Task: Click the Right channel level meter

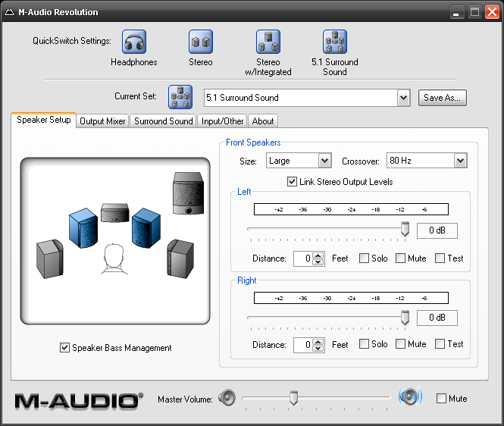Action: coord(351,298)
